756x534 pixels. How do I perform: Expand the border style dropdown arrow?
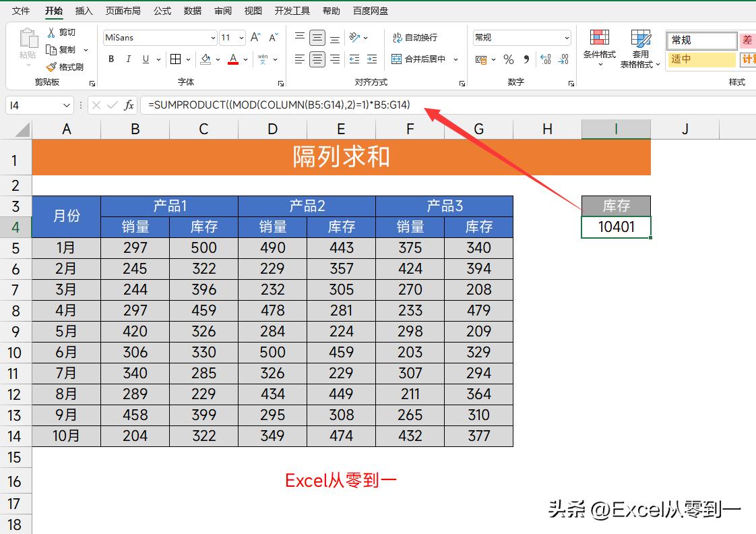[187, 59]
